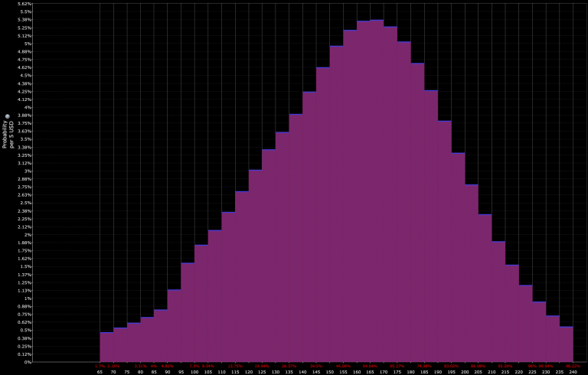Viewport: 588px width, 375px height.
Task: Click the 200 price label on x-axis
Action: [465, 371]
